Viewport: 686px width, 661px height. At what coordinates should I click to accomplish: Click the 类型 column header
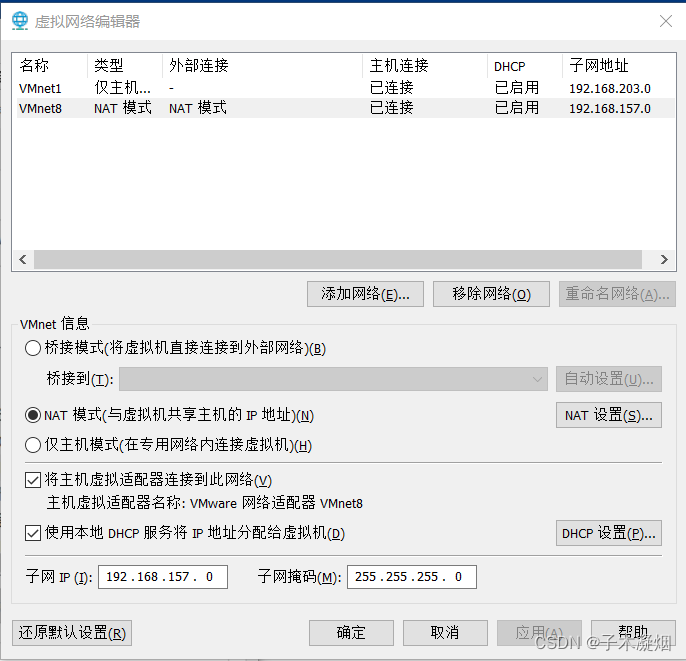[x=125, y=66]
